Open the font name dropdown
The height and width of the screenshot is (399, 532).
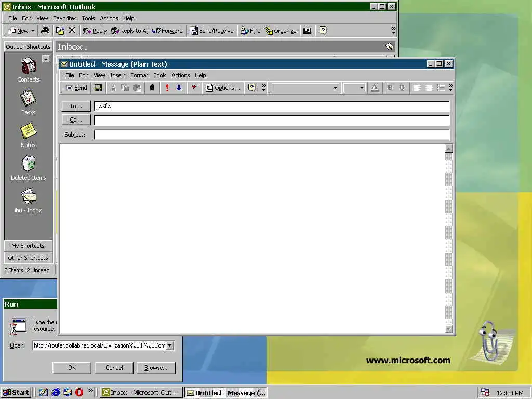335,88
